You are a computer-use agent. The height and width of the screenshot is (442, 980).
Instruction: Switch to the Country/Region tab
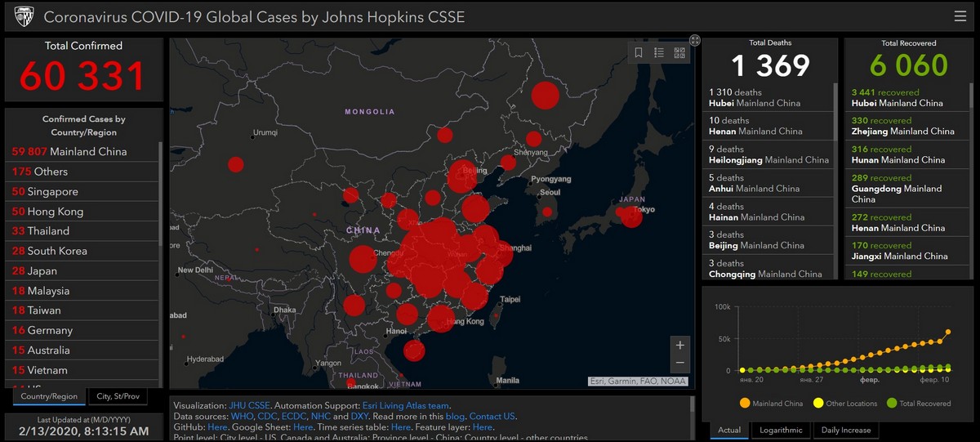pyautogui.click(x=49, y=396)
